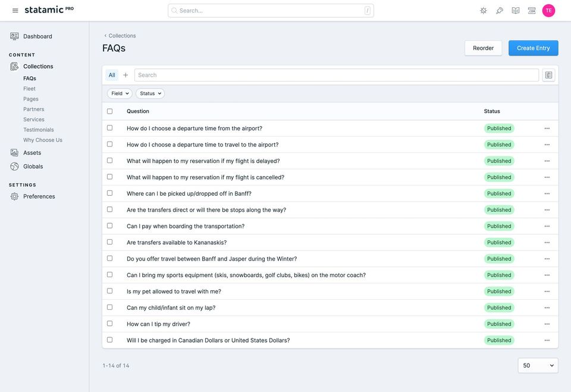Expand the Status filter dropdown
Image resolution: width=571 pixels, height=392 pixels.
point(150,93)
